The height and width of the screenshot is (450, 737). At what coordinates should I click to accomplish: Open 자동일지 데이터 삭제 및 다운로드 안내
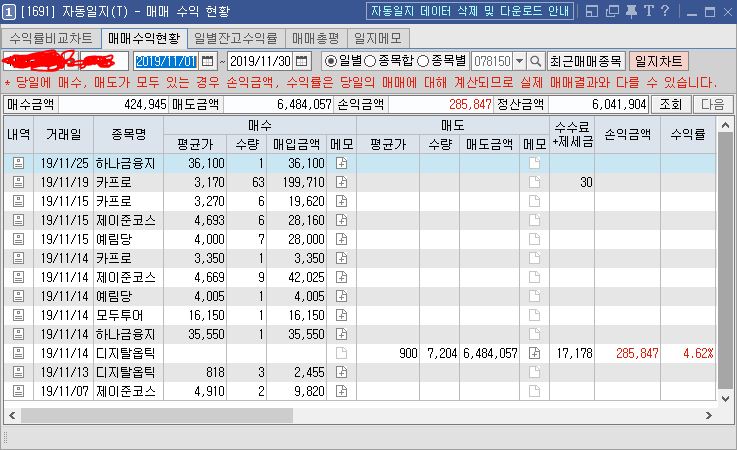coord(470,11)
